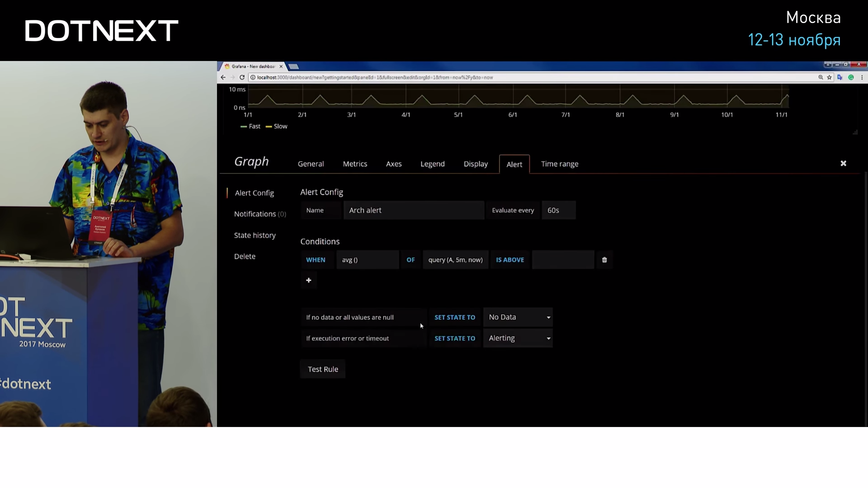The image size is (868, 488).
Task: Click the zoom magnifier icon in address bar
Action: [821, 77]
